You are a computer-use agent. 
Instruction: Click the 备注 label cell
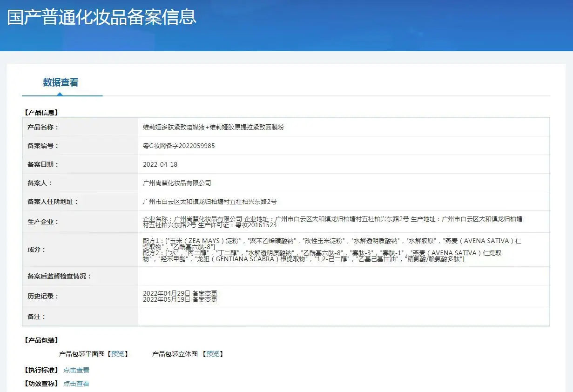pos(80,317)
